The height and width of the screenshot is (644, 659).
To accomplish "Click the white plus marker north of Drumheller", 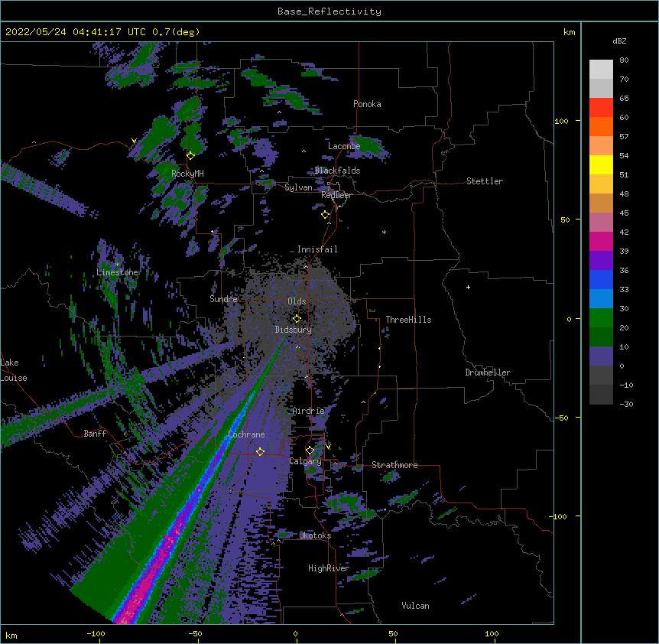I will [468, 288].
